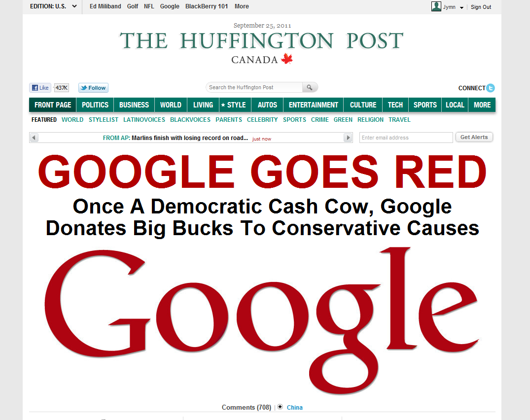This screenshot has height=420, width=530.
Task: Open the Marlins AP ticker headline
Action: point(190,138)
